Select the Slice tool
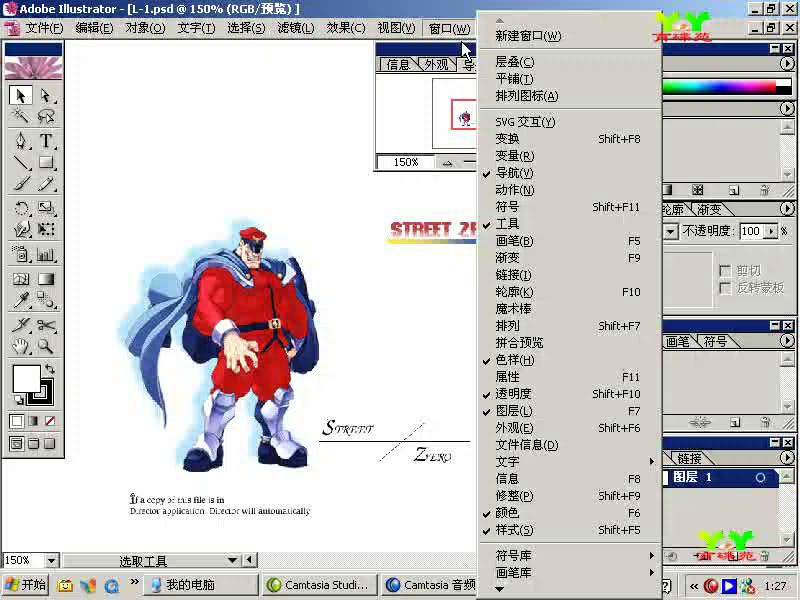Viewport: 800px width, 600px height. click(x=20, y=324)
